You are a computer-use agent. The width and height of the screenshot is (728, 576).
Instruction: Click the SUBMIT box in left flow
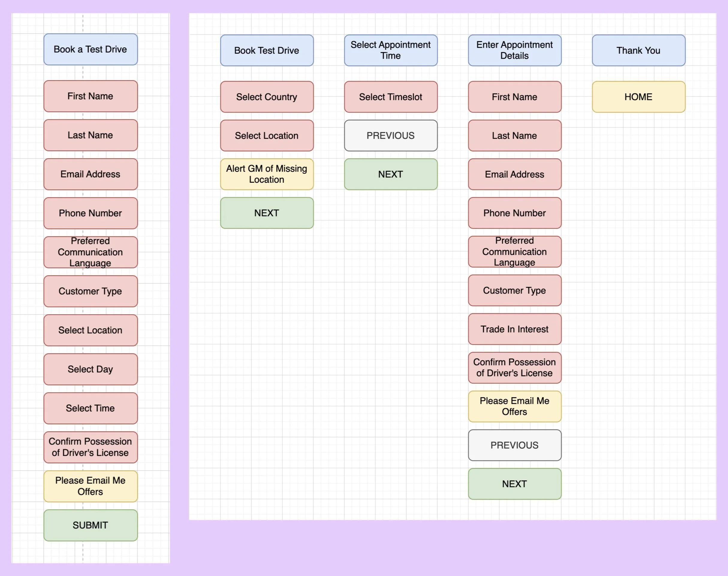91,525
